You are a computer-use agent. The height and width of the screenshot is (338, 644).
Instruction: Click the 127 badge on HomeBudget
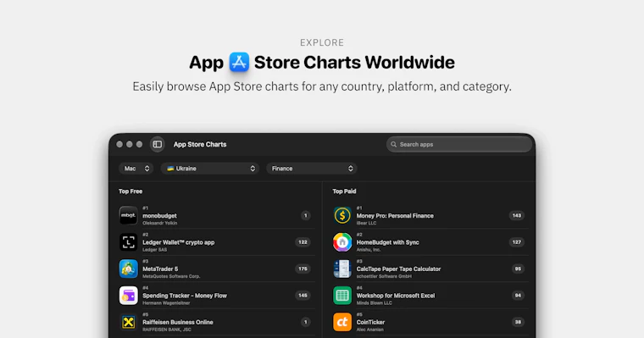point(517,242)
